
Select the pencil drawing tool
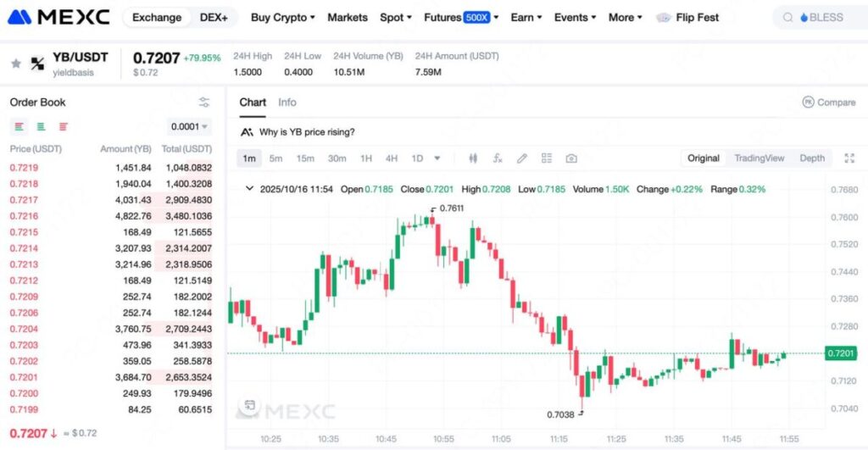tap(522, 158)
